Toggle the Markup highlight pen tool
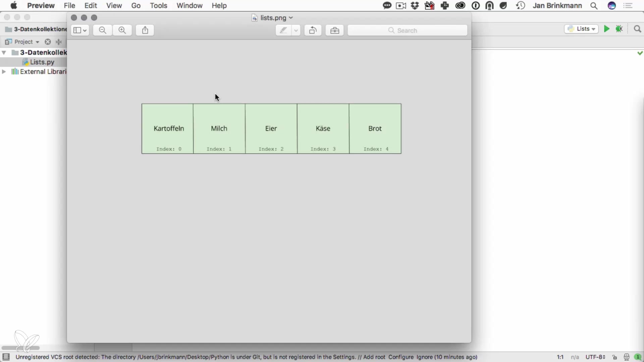644x362 pixels. coord(283,30)
